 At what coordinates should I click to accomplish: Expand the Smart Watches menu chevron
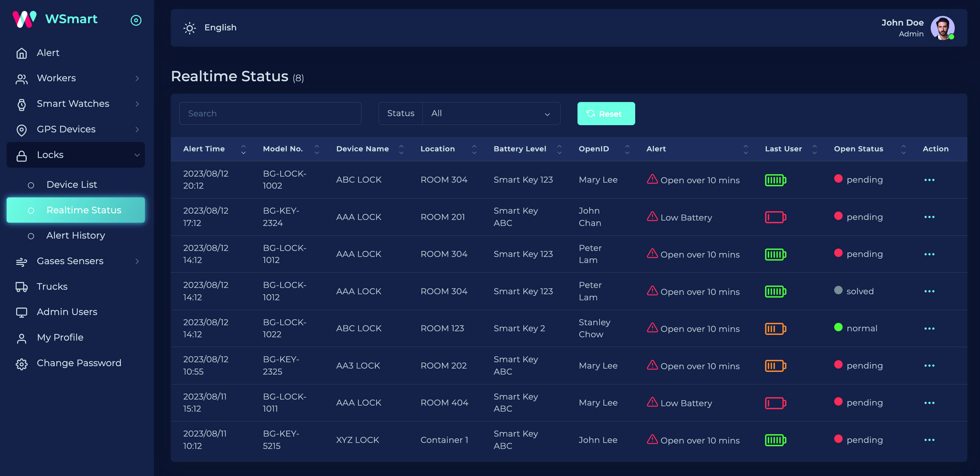coord(137,104)
